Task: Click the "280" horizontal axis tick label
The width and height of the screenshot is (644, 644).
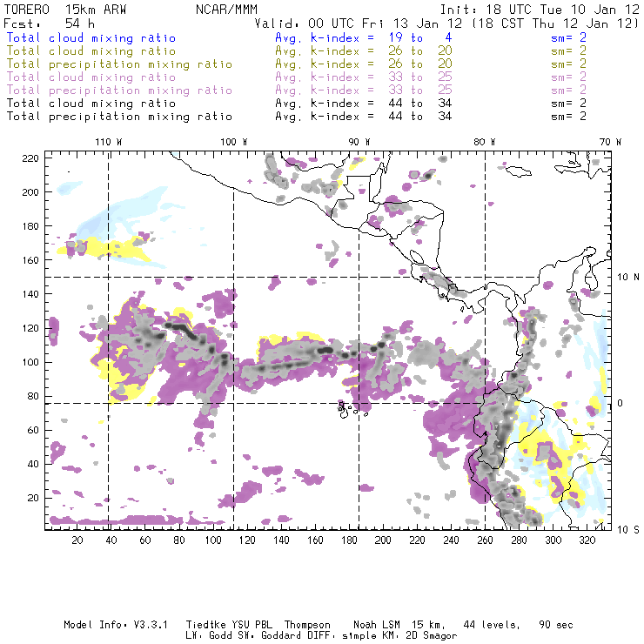Action: coord(520,540)
